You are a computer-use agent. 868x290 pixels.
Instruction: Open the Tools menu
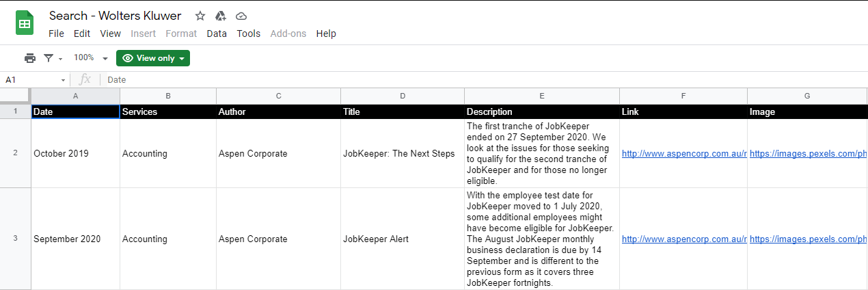coord(249,34)
